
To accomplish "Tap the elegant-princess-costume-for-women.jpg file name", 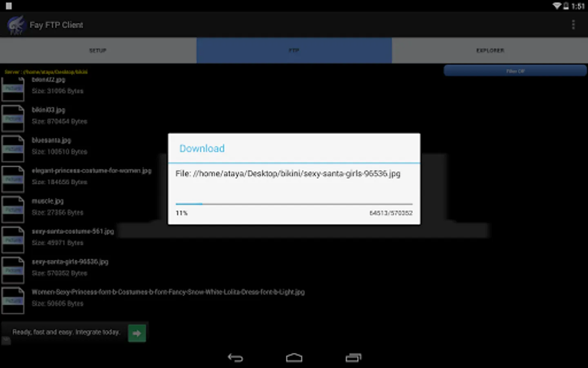I will tap(91, 171).
